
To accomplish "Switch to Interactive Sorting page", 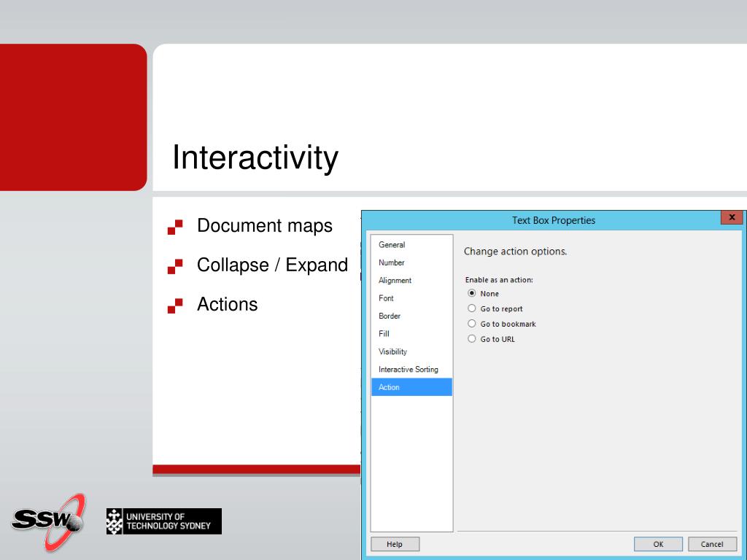I will click(x=411, y=370).
